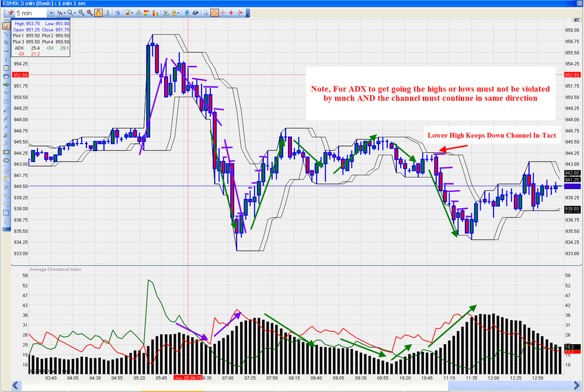Open the 5 min interval dropdown
This screenshot has width=584, height=392.
click(51, 13)
